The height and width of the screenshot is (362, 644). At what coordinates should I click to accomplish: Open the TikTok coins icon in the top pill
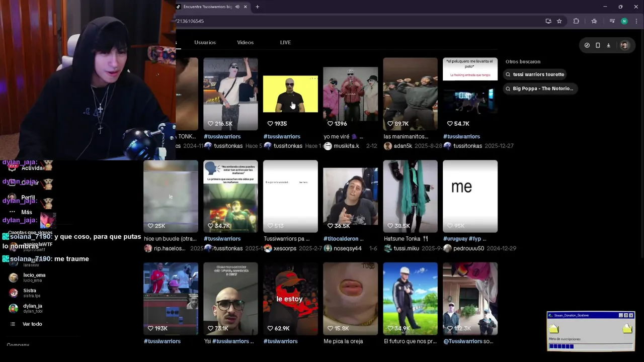(587, 45)
